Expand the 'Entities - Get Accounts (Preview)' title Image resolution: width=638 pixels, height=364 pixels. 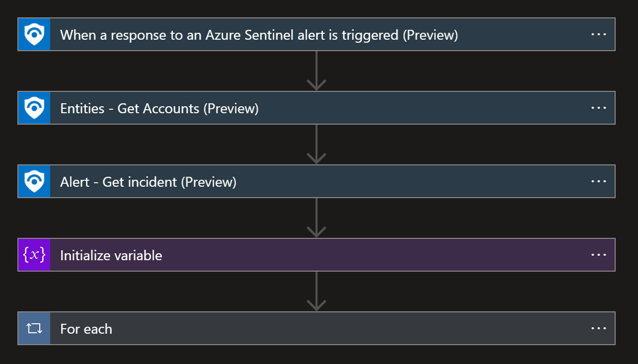coord(159,108)
